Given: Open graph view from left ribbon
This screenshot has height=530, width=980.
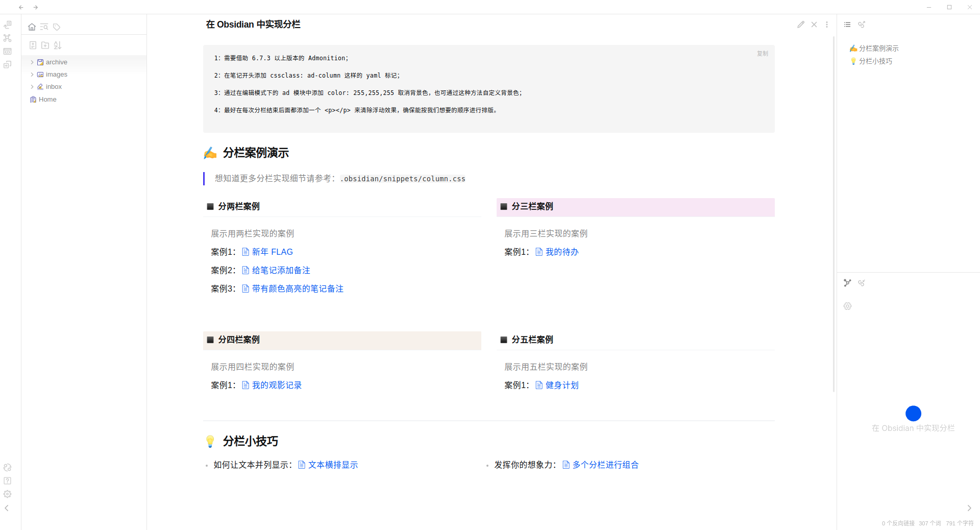Looking at the screenshot, I should [x=7, y=38].
